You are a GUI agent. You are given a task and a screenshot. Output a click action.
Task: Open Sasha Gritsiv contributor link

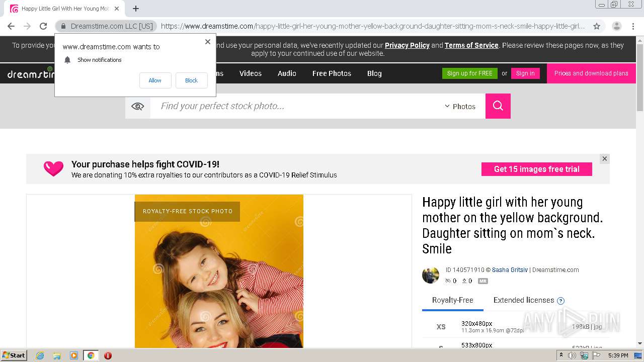(x=510, y=270)
